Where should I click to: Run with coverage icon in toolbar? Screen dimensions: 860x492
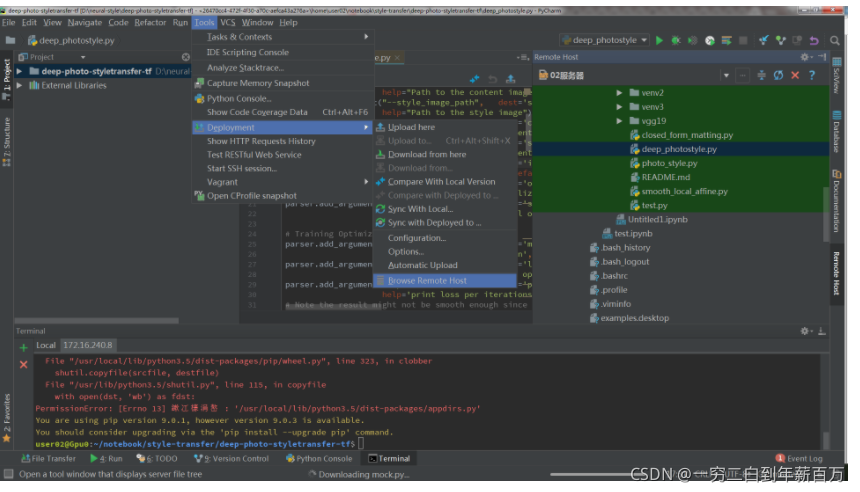(x=693, y=40)
